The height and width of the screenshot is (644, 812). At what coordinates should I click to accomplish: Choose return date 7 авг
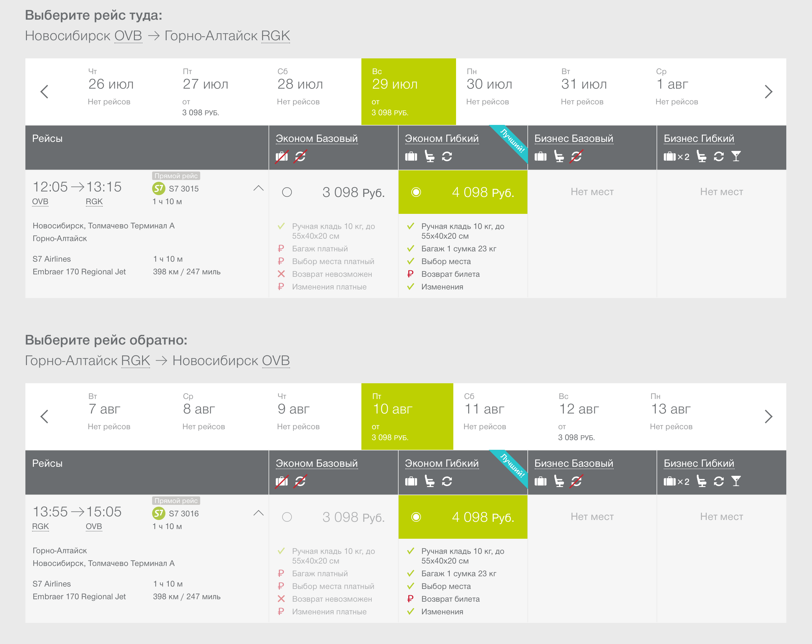pos(126,417)
